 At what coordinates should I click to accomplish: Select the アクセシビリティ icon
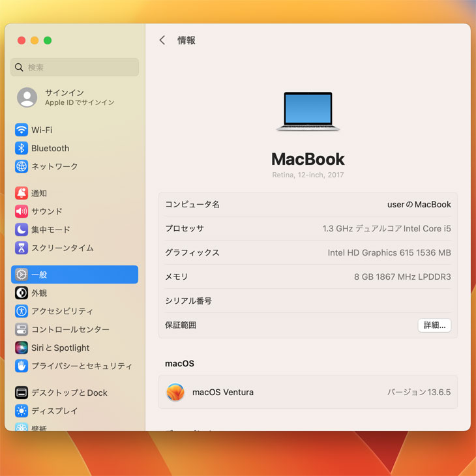coord(22,311)
